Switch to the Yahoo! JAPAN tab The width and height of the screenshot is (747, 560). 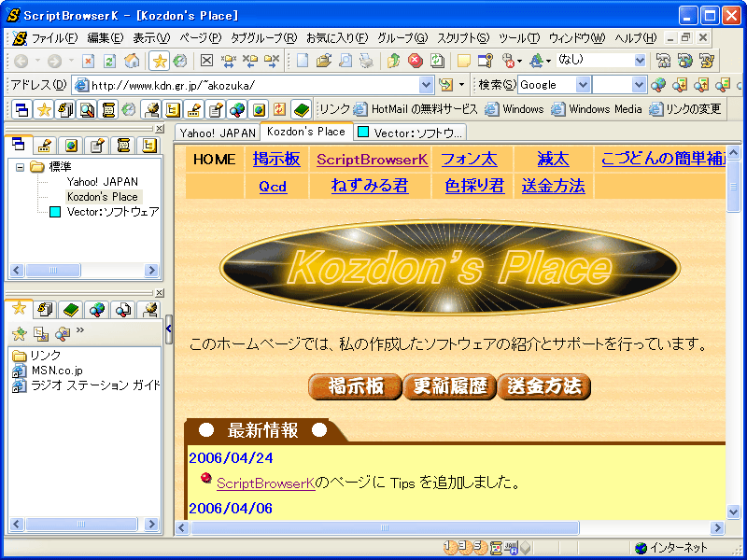217,133
